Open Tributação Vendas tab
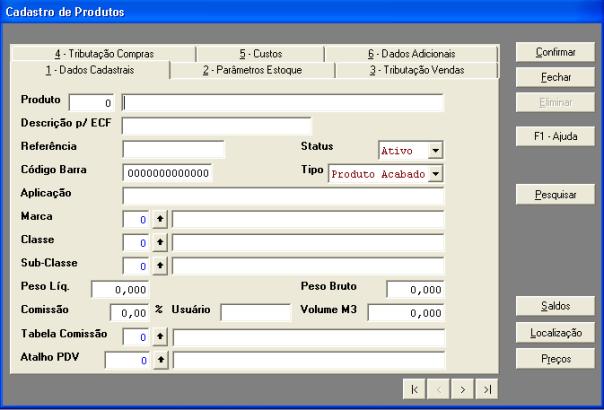 pos(417,70)
